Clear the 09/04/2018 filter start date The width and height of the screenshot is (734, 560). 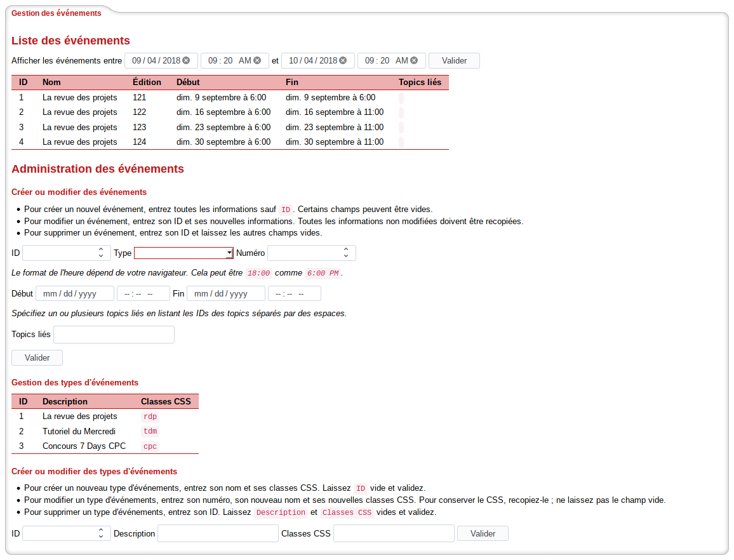point(186,60)
